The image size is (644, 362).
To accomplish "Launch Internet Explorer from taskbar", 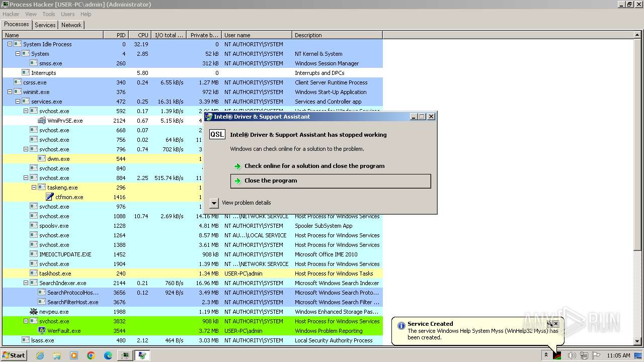I will (40, 355).
